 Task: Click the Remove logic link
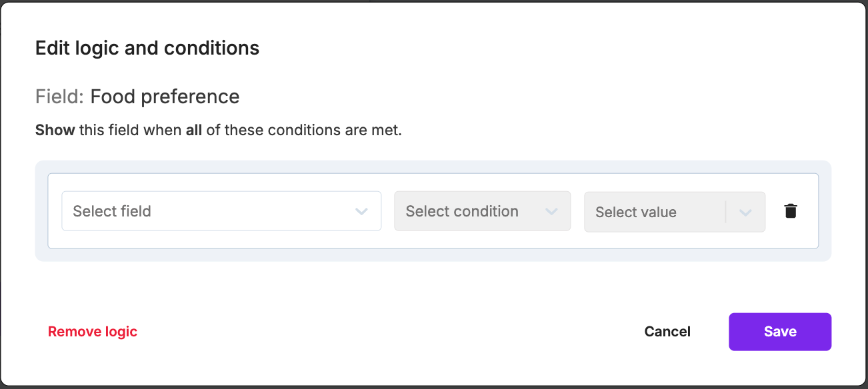pyautogui.click(x=93, y=332)
